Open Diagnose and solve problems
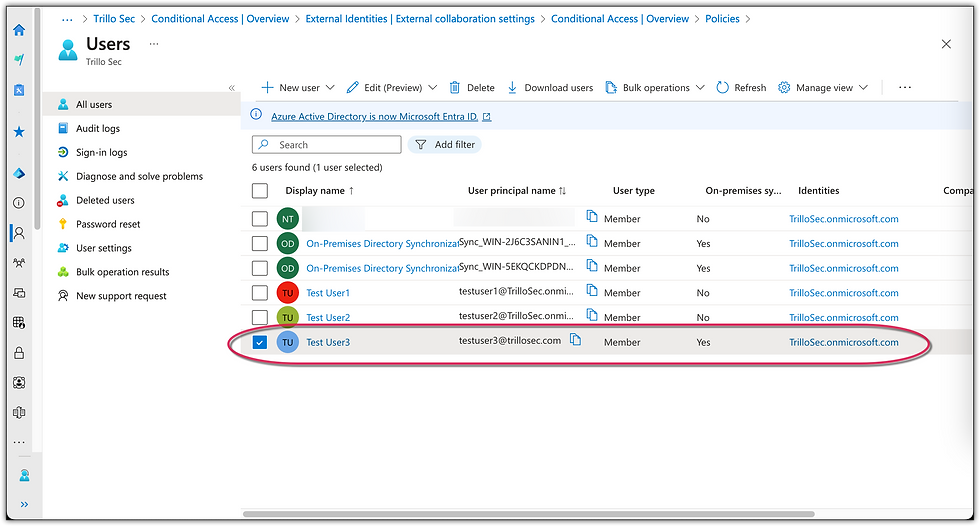The width and height of the screenshot is (980, 526). [139, 176]
